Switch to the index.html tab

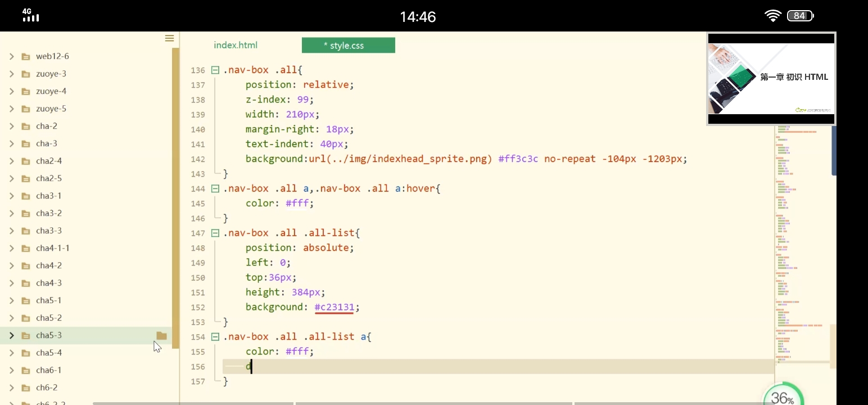tap(236, 45)
